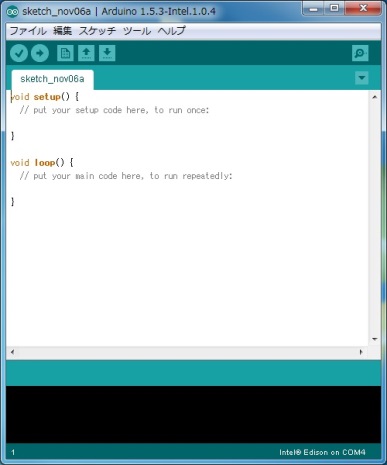Click the Arduino logo in title bar

tap(13, 12)
